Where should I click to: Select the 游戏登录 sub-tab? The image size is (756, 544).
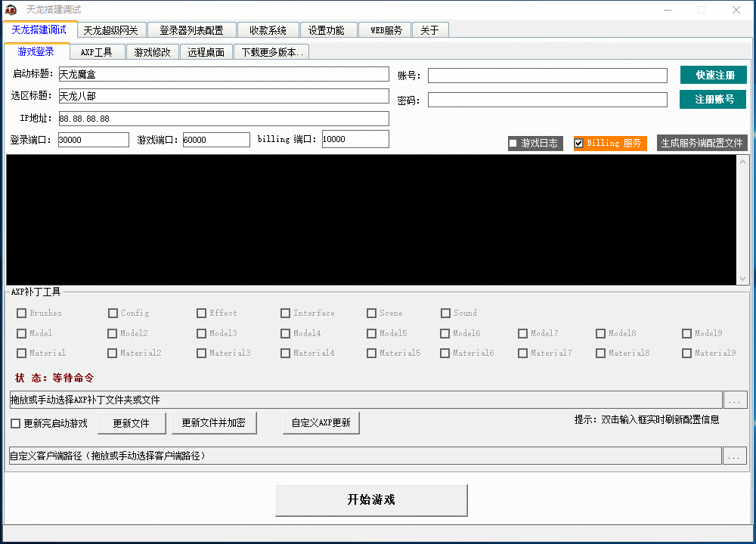coord(36,51)
